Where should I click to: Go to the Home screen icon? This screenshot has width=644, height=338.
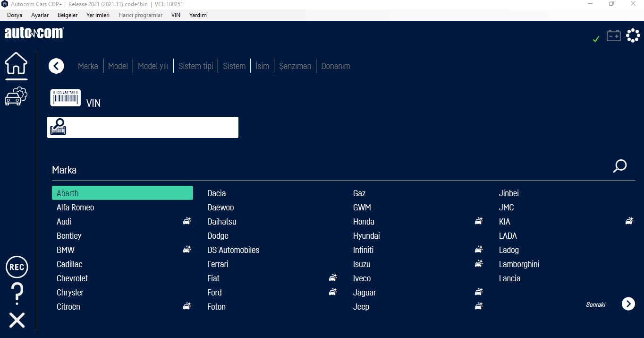pyautogui.click(x=17, y=63)
